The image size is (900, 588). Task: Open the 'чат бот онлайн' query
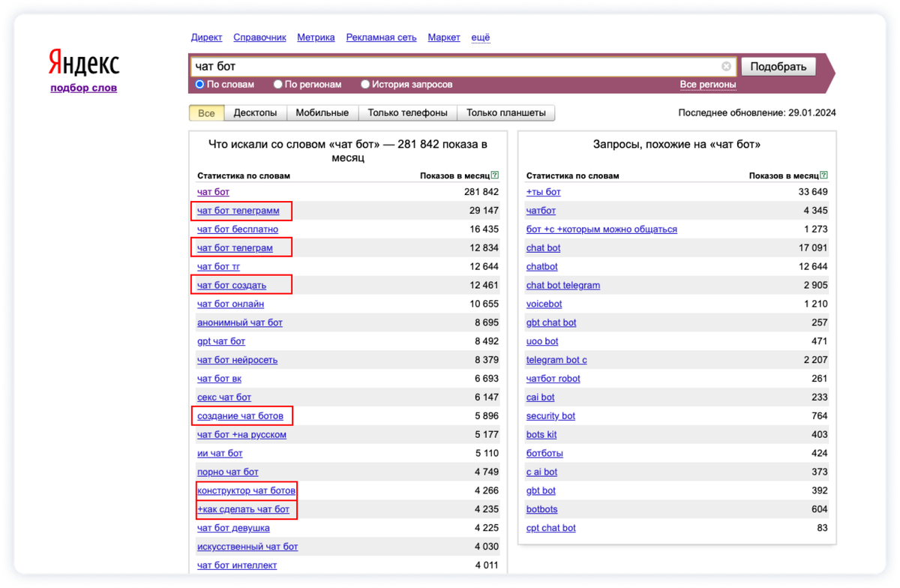(x=230, y=304)
